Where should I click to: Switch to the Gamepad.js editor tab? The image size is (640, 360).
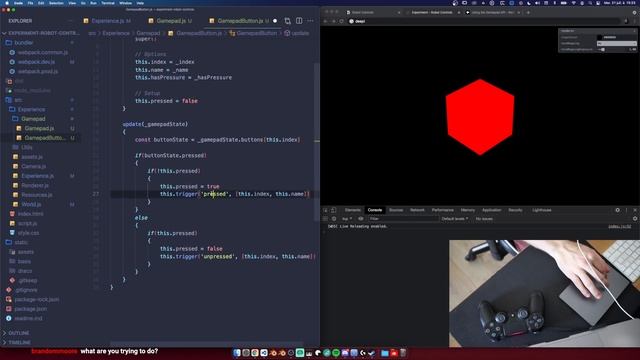170,21
